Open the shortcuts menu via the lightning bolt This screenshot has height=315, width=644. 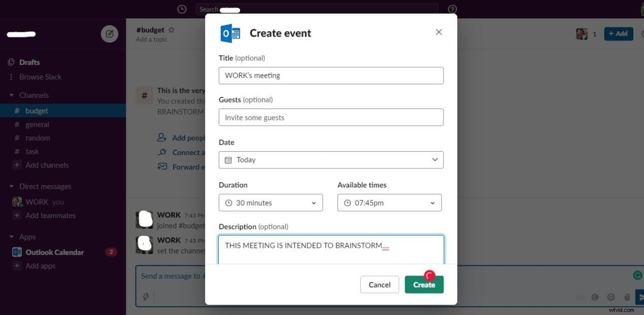click(x=146, y=296)
